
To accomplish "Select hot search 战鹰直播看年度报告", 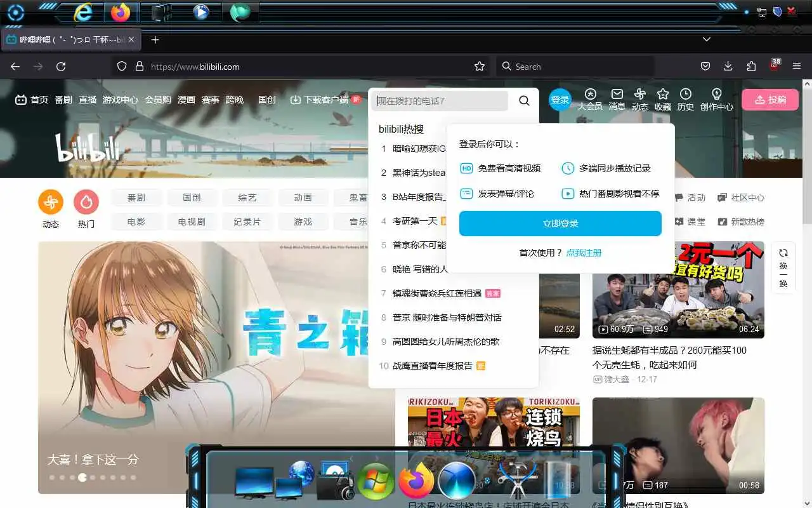I will pyautogui.click(x=433, y=366).
